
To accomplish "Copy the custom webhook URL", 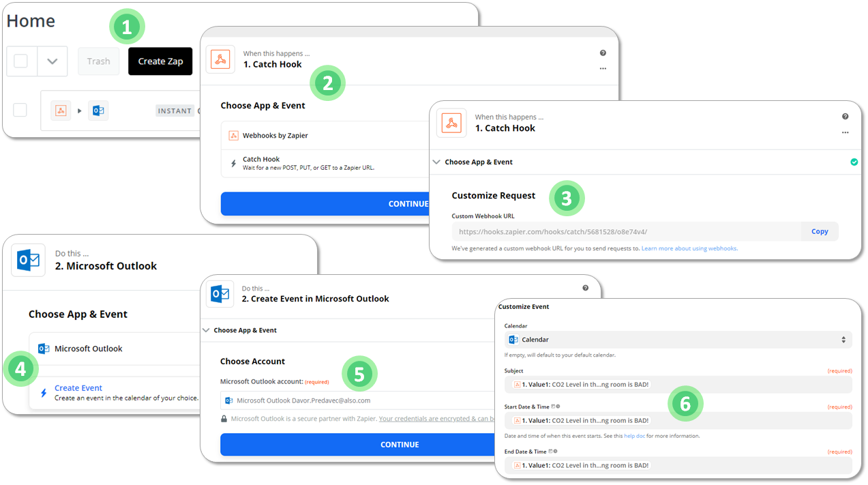I will [x=820, y=231].
